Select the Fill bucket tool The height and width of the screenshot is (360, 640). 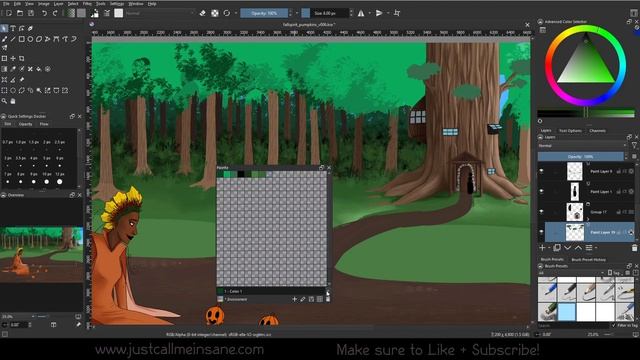pyautogui.click(x=39, y=69)
